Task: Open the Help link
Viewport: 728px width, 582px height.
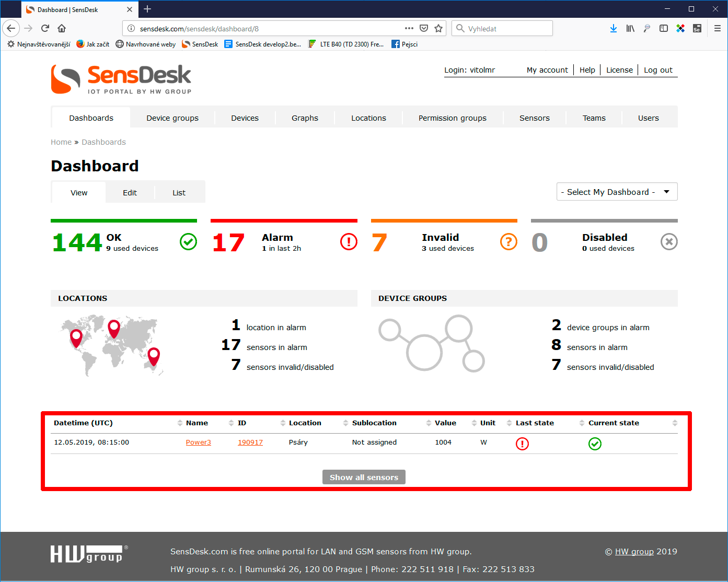Action: pyautogui.click(x=587, y=69)
